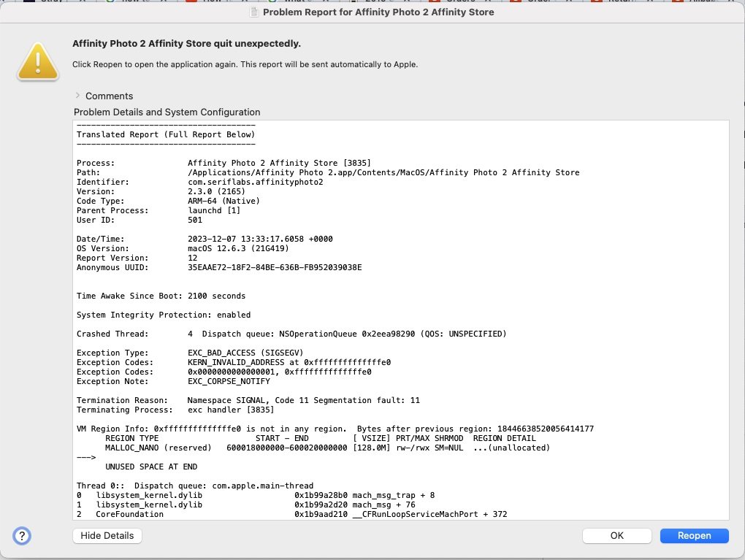
Task: Click the mach_msg_trap + 8 stack frame
Action: pos(256,496)
